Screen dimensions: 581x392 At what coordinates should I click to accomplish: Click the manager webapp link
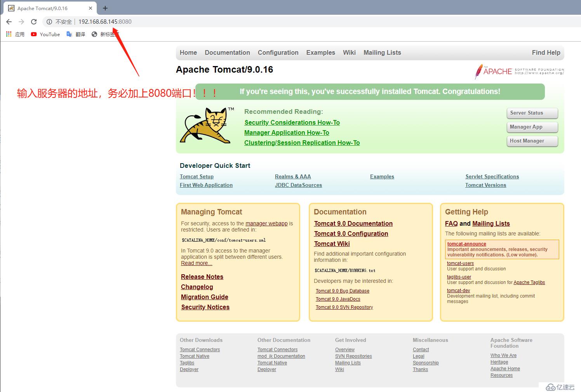tap(266, 223)
